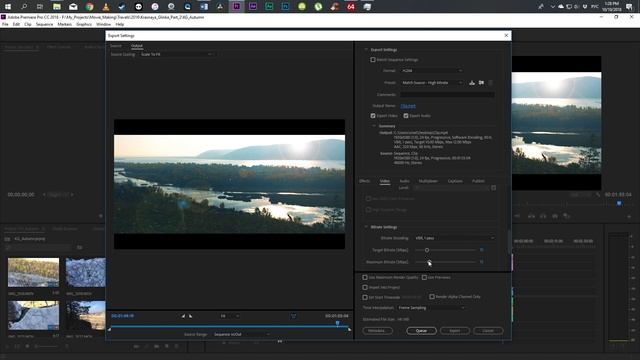The width and height of the screenshot is (640, 360).
Task: Open preview zoom Fit dropdown
Action: pos(230,316)
